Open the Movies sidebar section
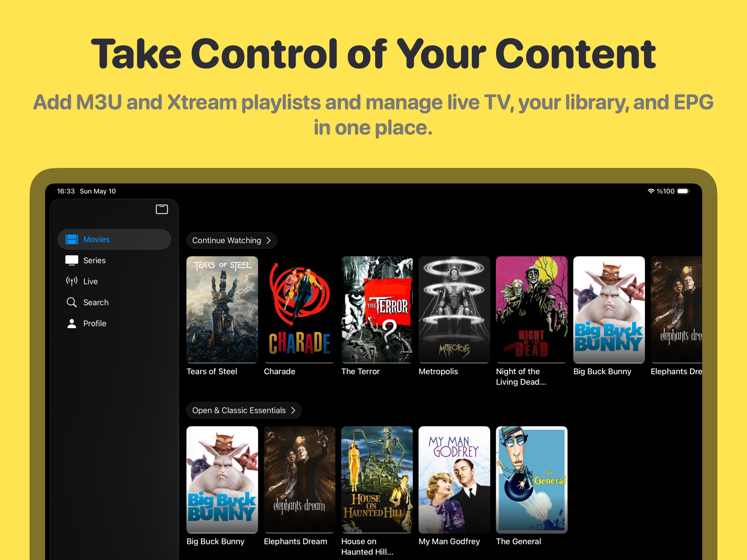 114,239
